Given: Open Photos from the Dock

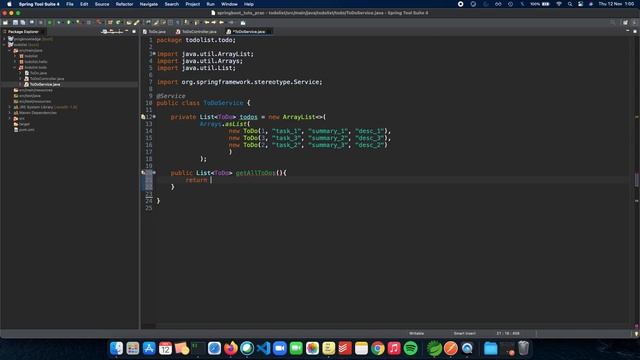Looking at the screenshot, I should click(x=312, y=348).
